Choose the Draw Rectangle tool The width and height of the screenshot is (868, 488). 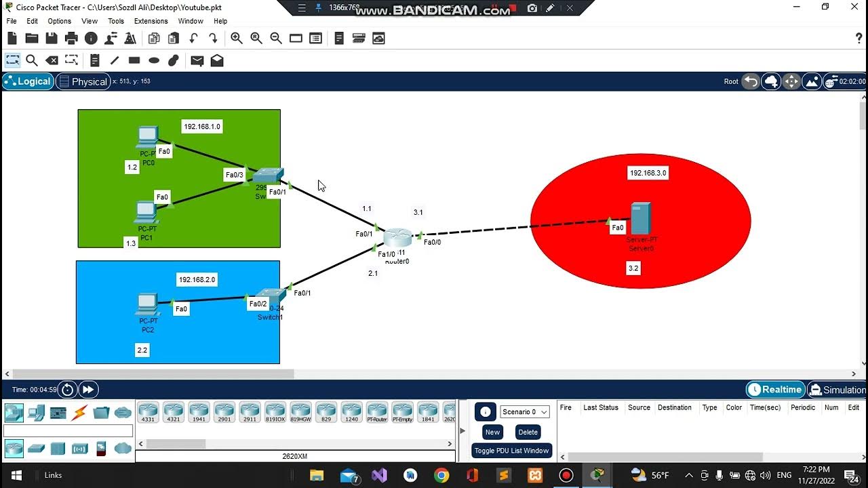pyautogui.click(x=134, y=60)
